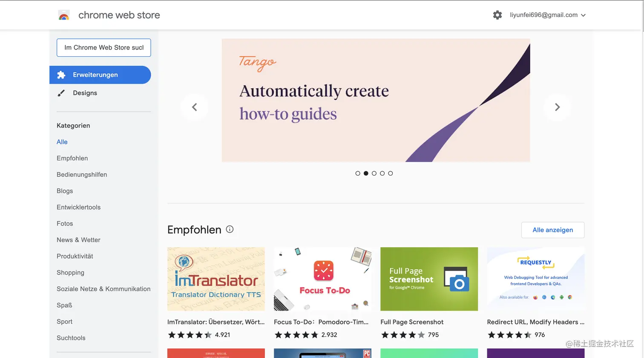This screenshot has height=358, width=644.
Task: Show previous banner with left arrow
Action: (194, 107)
